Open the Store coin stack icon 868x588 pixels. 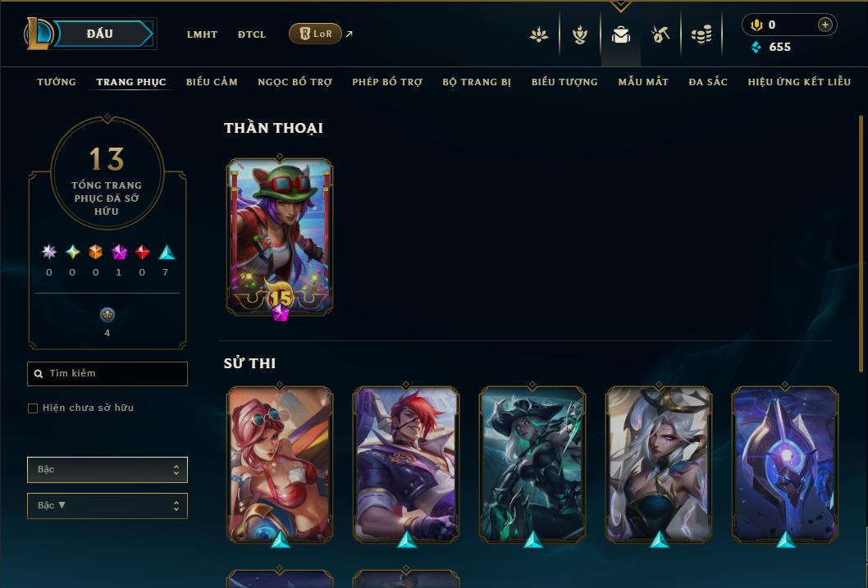pyautogui.click(x=701, y=34)
